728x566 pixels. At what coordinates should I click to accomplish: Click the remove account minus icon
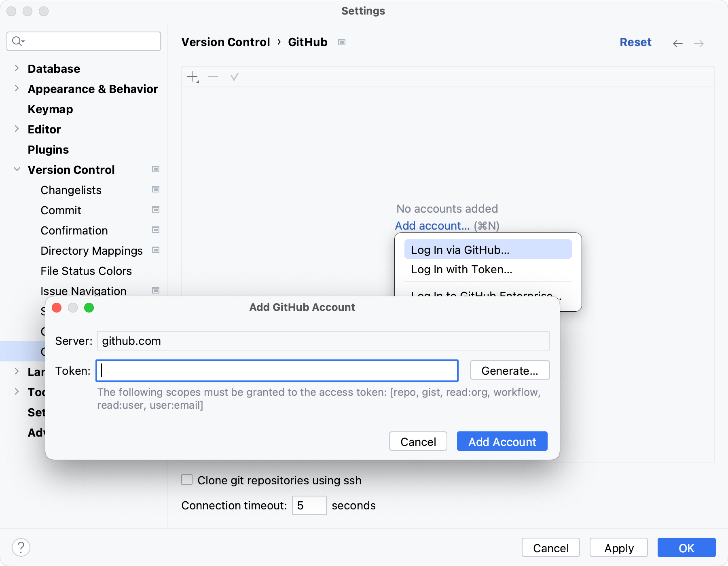tap(213, 76)
